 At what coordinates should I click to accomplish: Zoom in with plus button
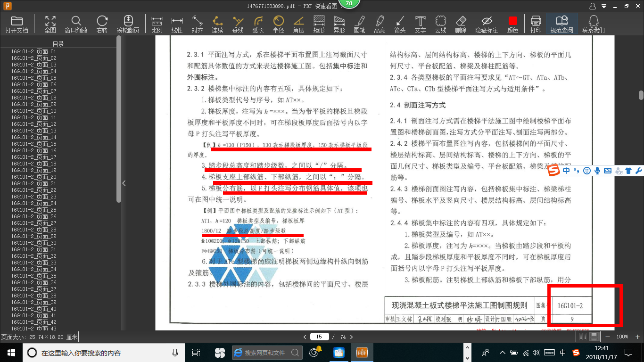(x=638, y=337)
